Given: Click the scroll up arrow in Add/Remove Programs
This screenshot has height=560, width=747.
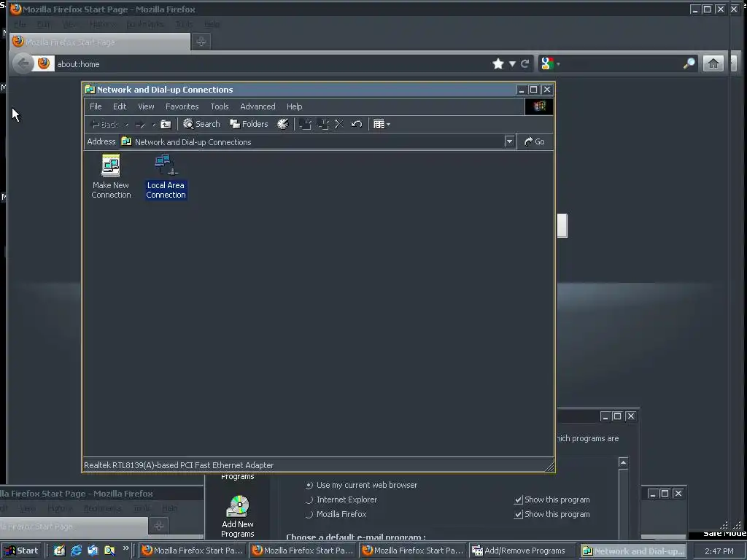Looking at the screenshot, I should 623,462.
